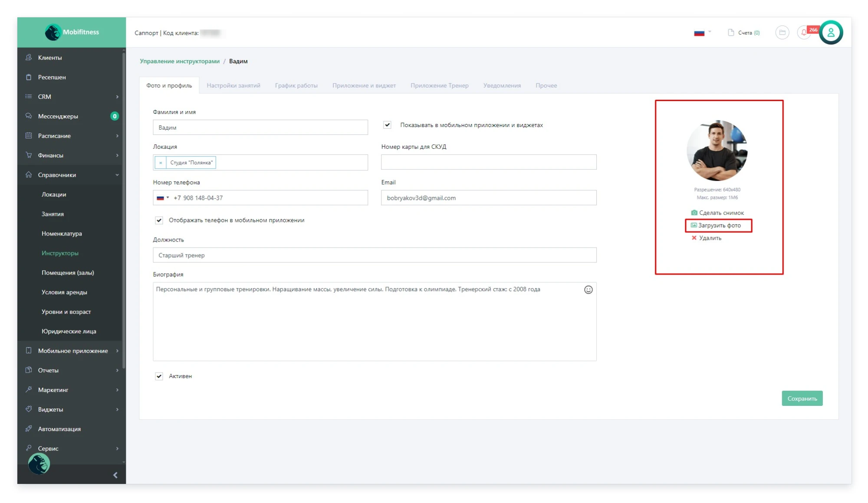Screen dimensions: 868x503
Task: Open the user profile avatar icon
Action: (831, 33)
